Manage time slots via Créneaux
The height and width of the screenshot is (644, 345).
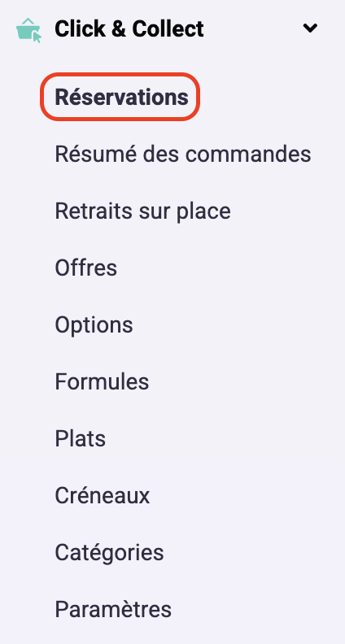[103, 496]
